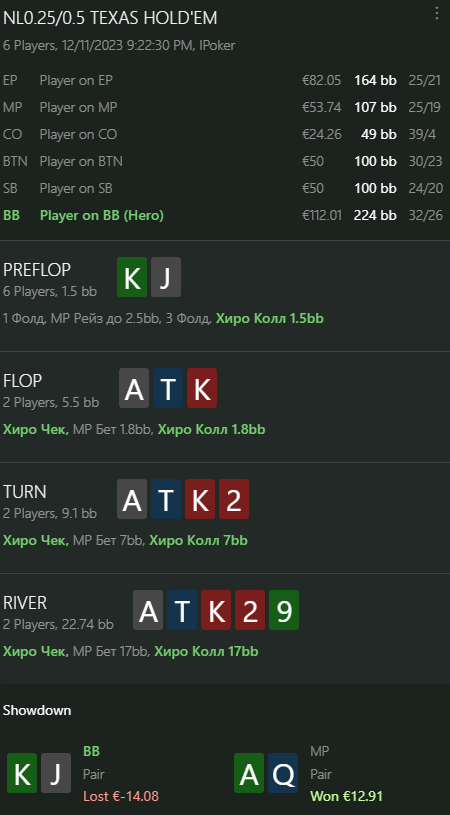Click the Won €12.91 result text
The height and width of the screenshot is (815, 450).
tap(347, 796)
